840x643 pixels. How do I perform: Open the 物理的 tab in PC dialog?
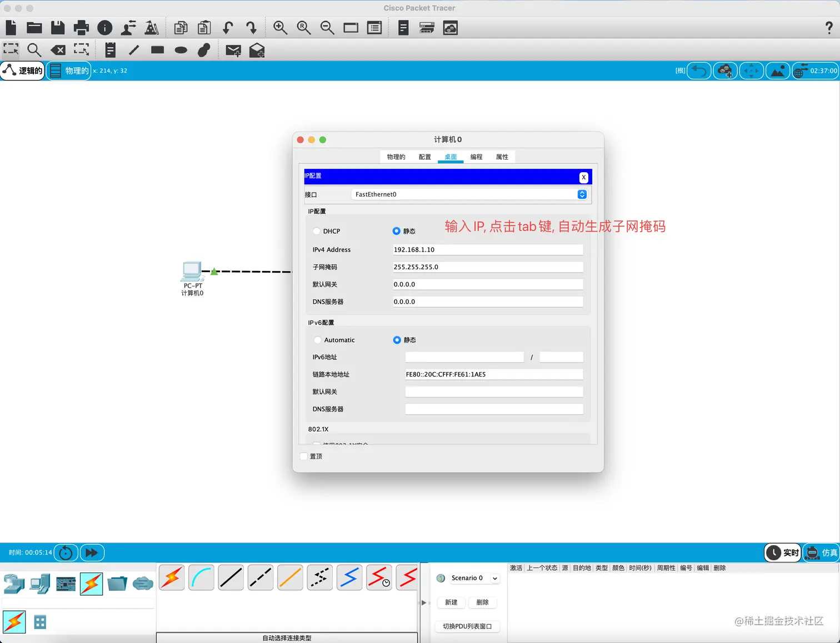coord(396,157)
